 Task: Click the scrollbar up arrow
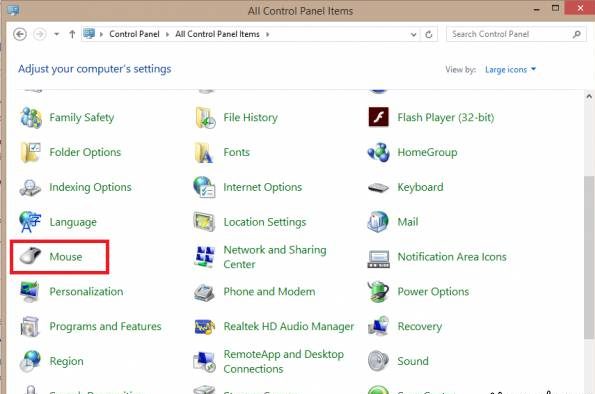click(589, 96)
